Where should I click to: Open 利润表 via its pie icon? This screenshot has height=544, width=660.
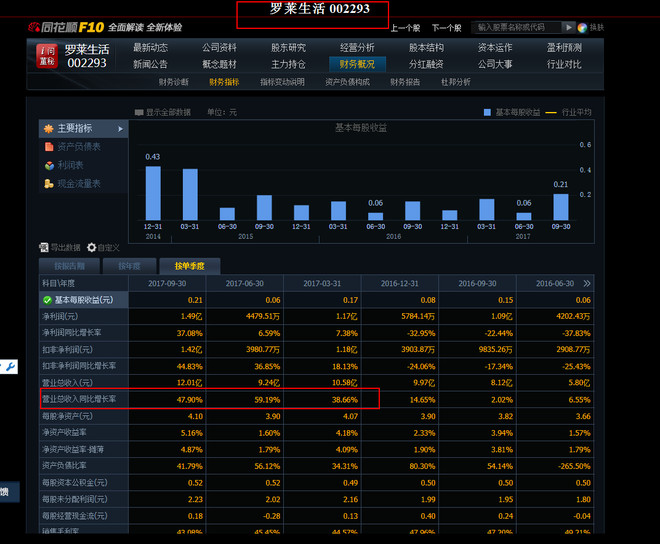coord(49,165)
